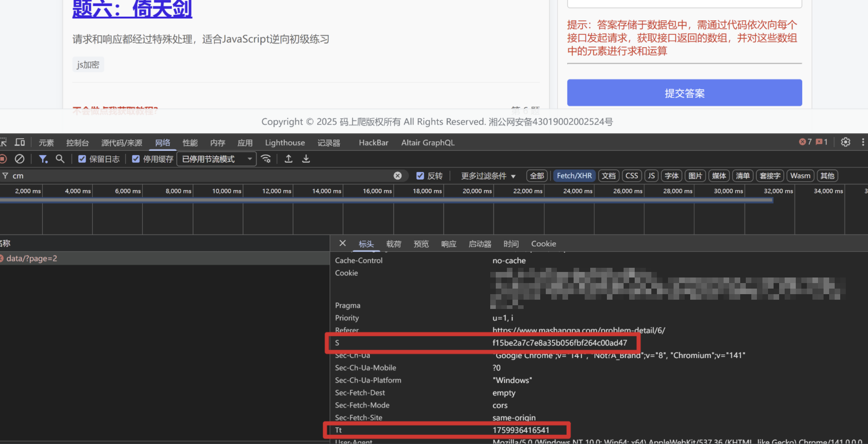Toggle the 保留日志 checkbox
The image size is (868, 444).
[x=82, y=159]
